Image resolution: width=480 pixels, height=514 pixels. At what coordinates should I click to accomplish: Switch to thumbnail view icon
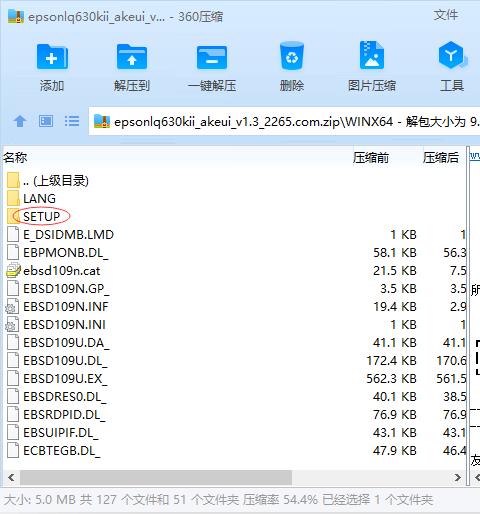46,121
